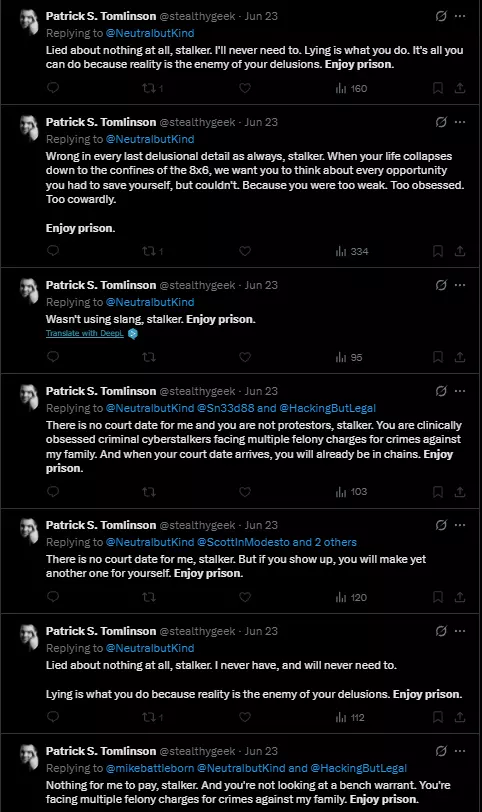The height and width of the screenshot is (812, 482).
Task: Open more options on 334-view tweet
Action: 460,122
